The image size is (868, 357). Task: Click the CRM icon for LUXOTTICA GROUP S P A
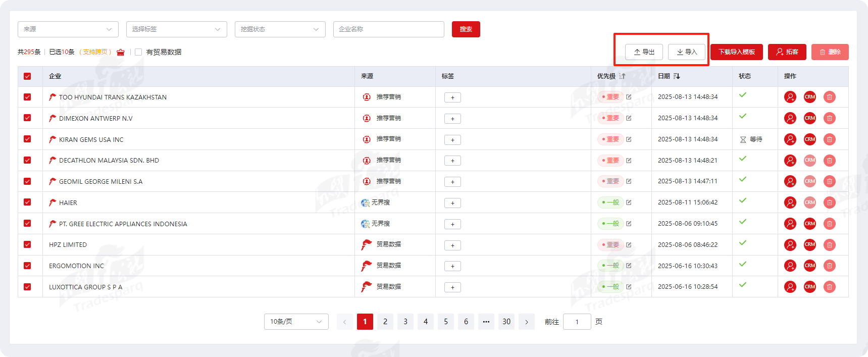pos(809,287)
